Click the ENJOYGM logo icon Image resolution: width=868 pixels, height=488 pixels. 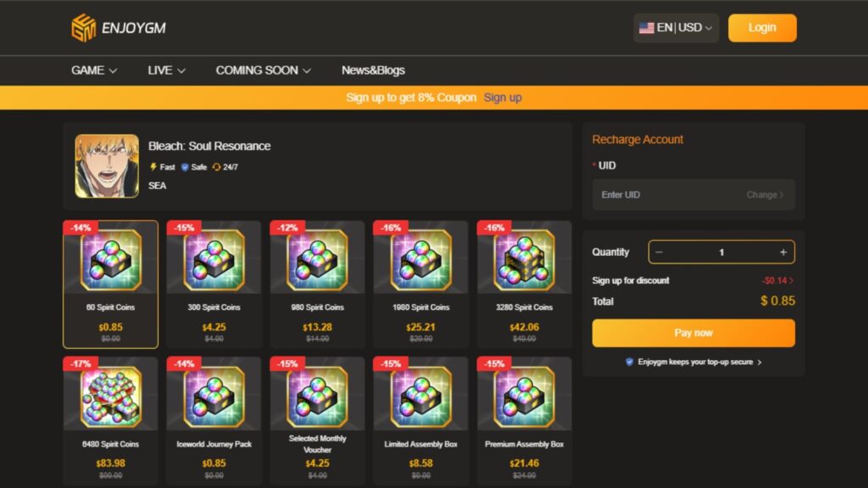pos(84,28)
